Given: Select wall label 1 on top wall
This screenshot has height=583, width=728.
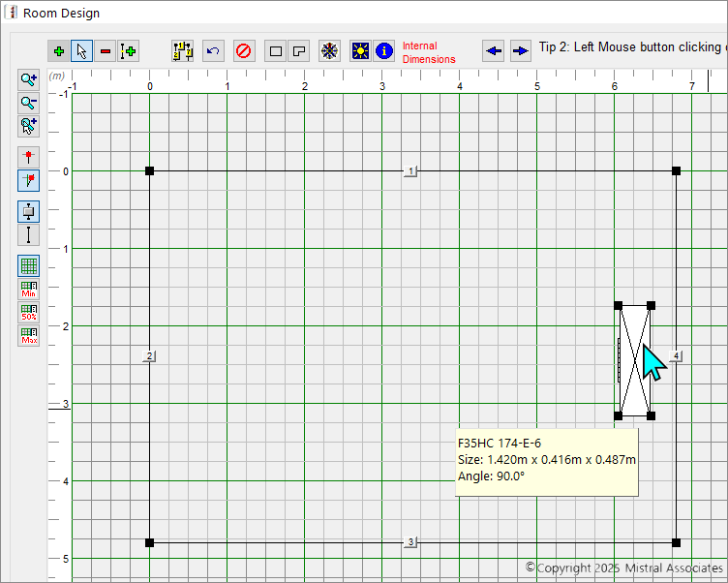Looking at the screenshot, I should (410, 171).
